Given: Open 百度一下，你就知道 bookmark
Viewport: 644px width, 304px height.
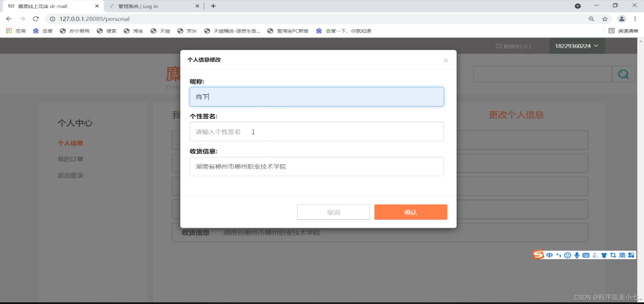Looking at the screenshot, I should pos(343,31).
